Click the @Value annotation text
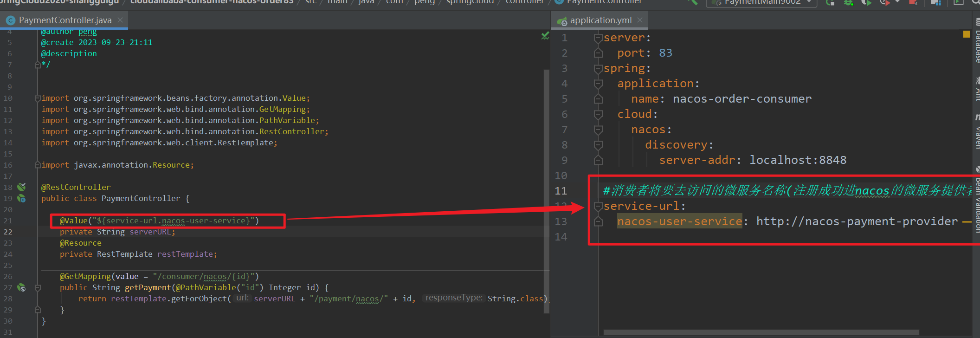Screen dimensions: 980x338 159,221
